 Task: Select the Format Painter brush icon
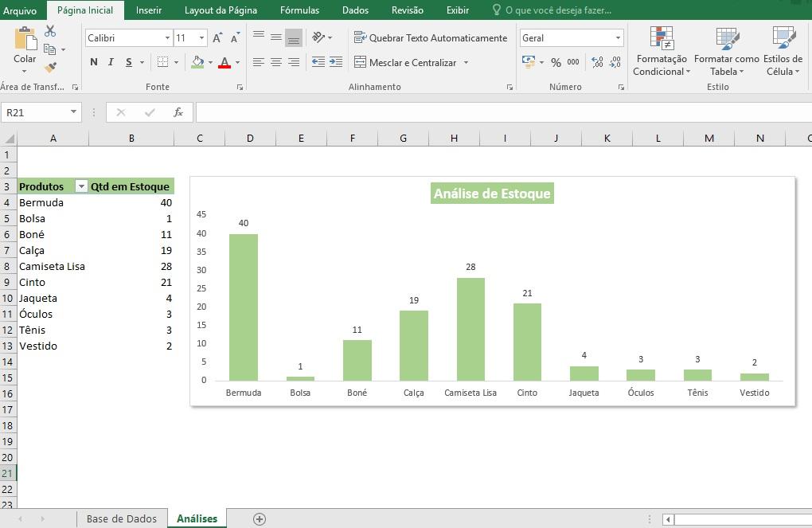tap(50, 68)
